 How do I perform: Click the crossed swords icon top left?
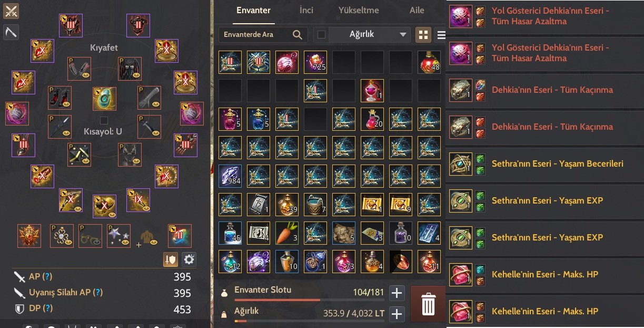point(11,11)
